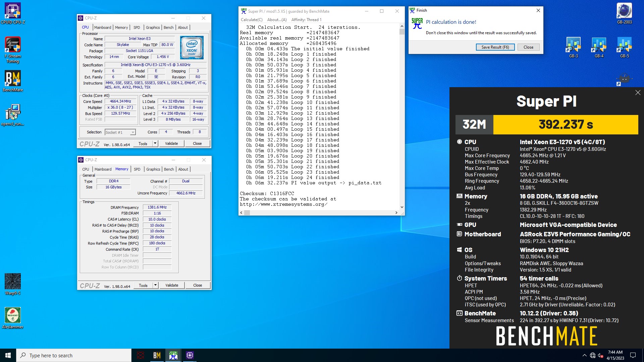644x362 pixels.
Task: Open the Aleslammer desktop icon
Action: click(13, 318)
